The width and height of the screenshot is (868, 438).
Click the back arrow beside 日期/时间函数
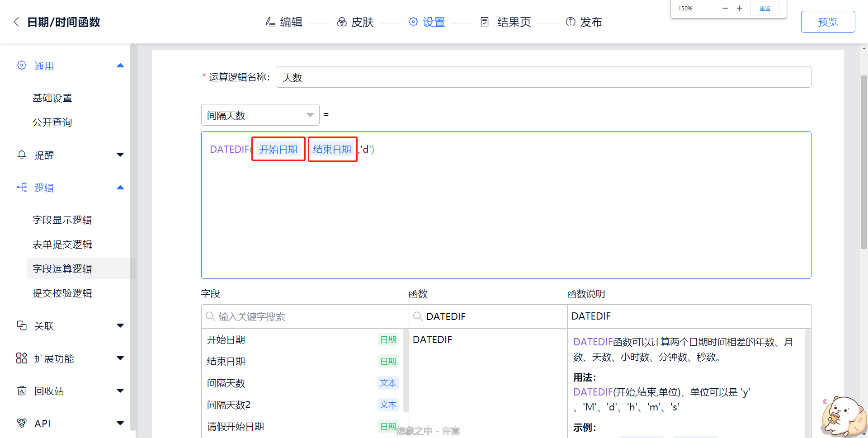coord(16,22)
